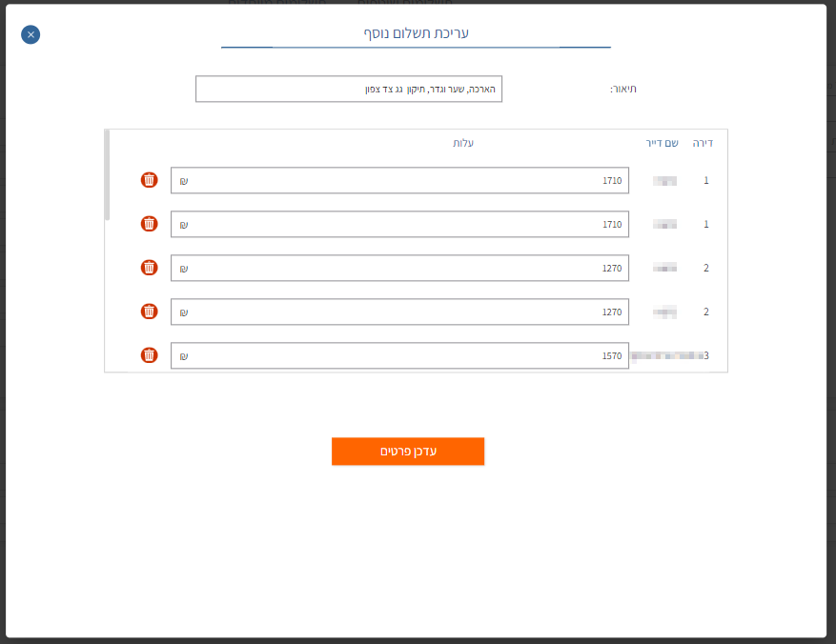Click the תיאור: label

623,89
